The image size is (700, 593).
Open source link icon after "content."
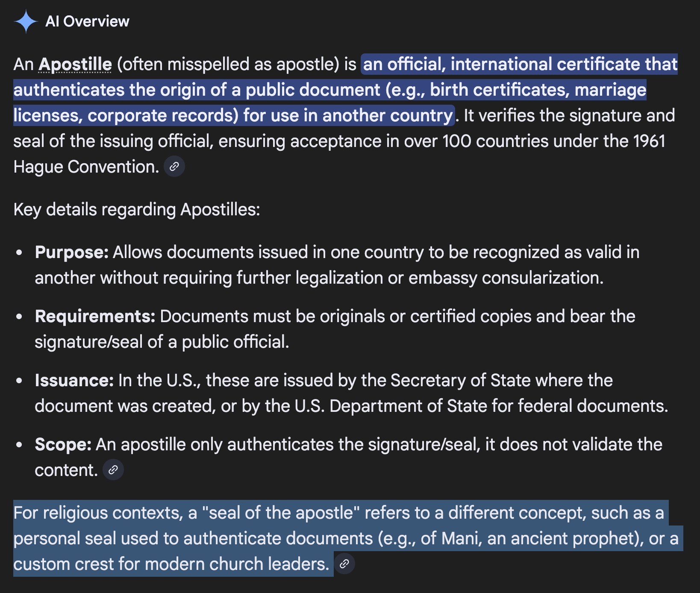113,470
